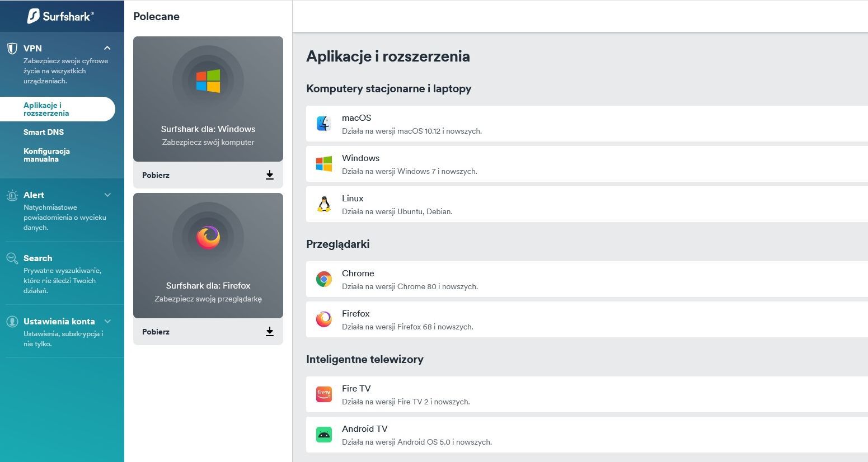Click the Alert siren icon
The image size is (868, 462).
point(12,195)
